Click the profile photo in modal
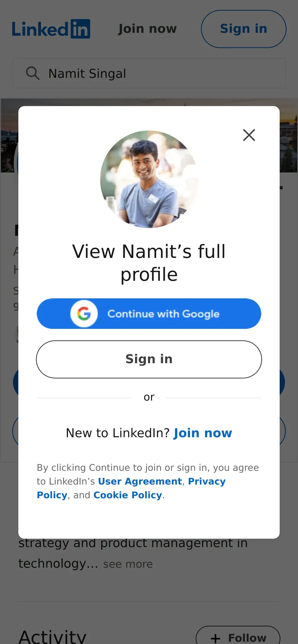The width and height of the screenshot is (298, 644). point(149,179)
